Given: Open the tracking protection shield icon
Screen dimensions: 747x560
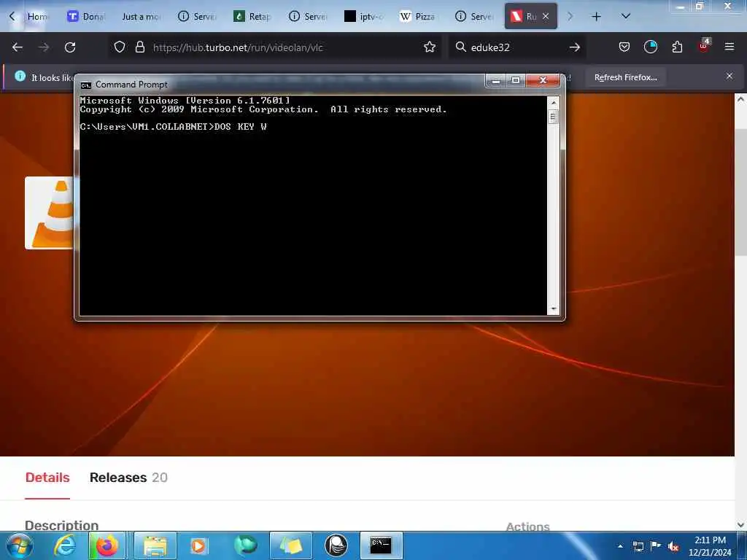Looking at the screenshot, I should coord(120,47).
